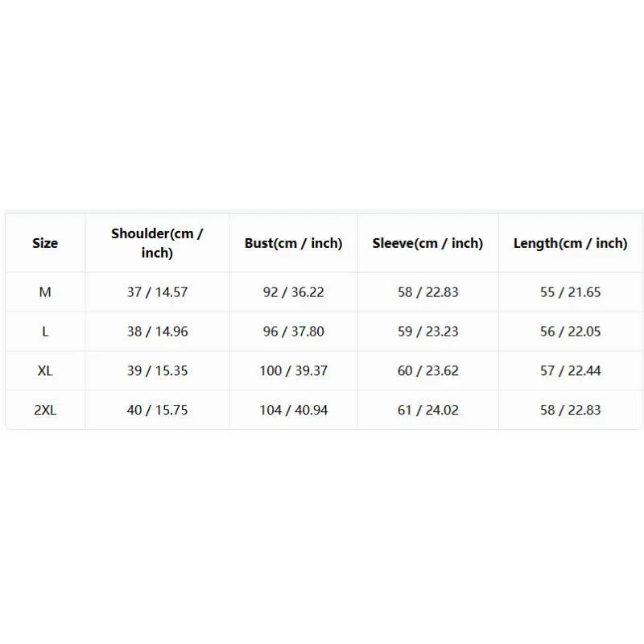Click length value 58 / 22.83 in 2XL row
Screen dimensions: 644x644
pos(571,410)
